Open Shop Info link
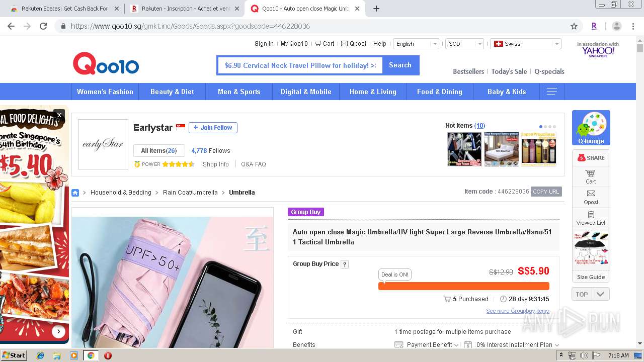The image size is (644, 362). 216,164
